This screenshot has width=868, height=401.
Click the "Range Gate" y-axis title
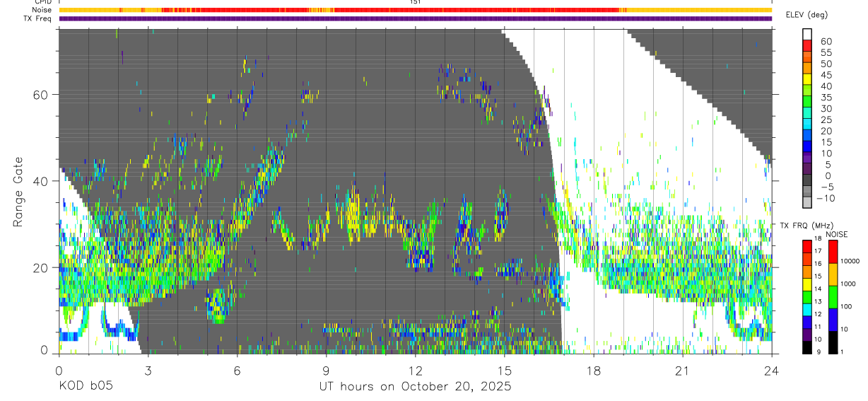(18, 192)
